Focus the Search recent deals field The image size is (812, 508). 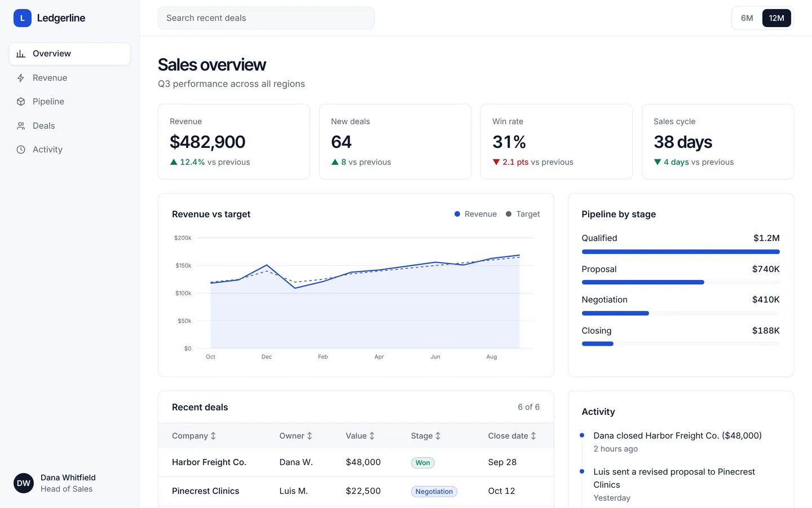click(x=266, y=18)
